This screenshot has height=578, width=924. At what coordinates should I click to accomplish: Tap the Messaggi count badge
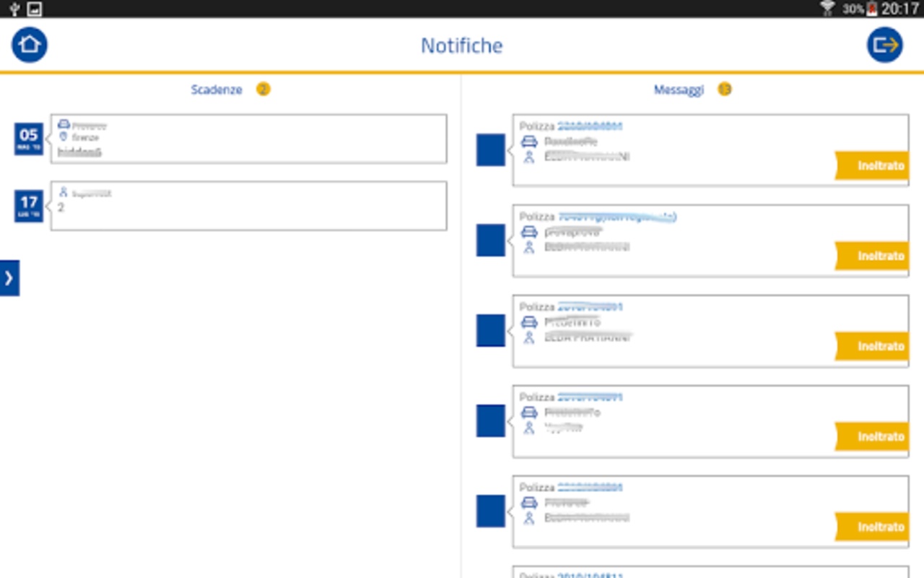coord(724,90)
